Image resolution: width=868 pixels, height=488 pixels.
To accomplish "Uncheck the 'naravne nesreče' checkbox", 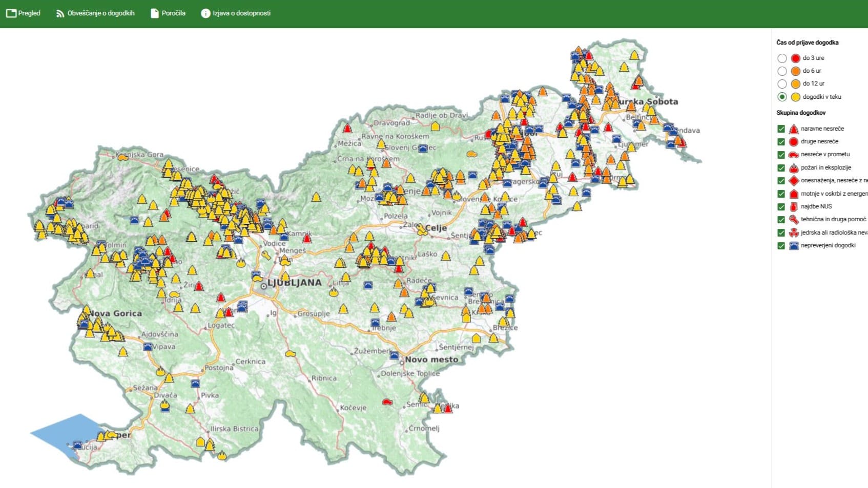I will click(x=781, y=129).
